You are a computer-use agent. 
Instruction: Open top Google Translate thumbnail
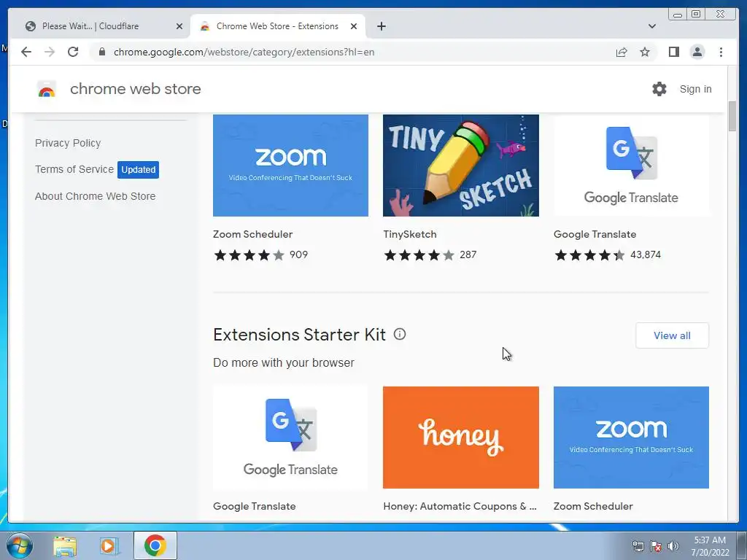point(631,166)
